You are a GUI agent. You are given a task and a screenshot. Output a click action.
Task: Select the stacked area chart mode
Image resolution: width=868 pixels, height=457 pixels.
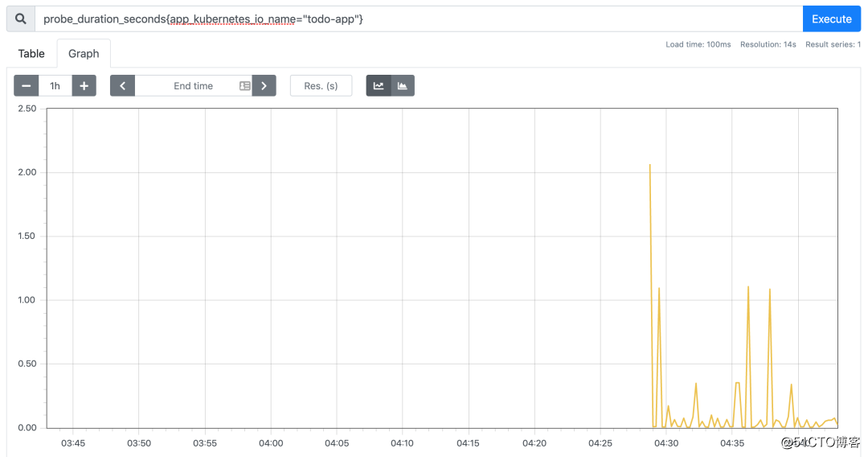point(403,86)
